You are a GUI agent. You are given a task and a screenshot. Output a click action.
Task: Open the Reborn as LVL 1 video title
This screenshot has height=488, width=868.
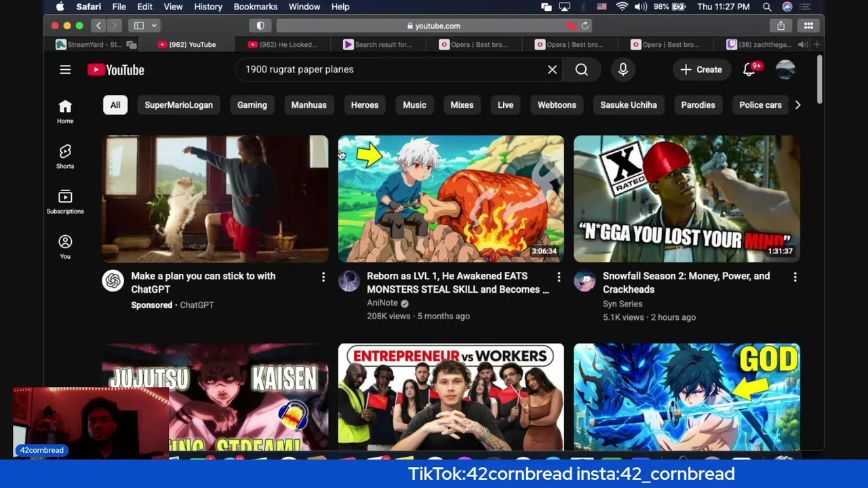coord(458,283)
